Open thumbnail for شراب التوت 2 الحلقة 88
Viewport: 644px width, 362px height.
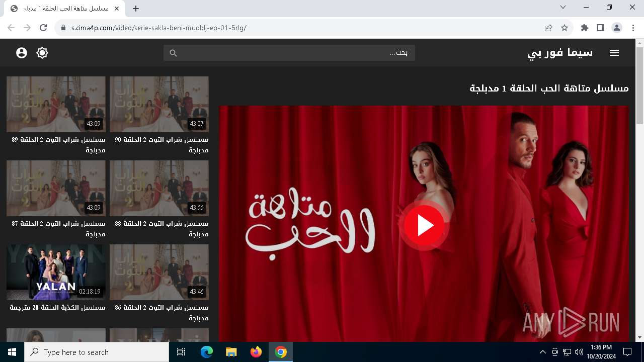pos(159,188)
